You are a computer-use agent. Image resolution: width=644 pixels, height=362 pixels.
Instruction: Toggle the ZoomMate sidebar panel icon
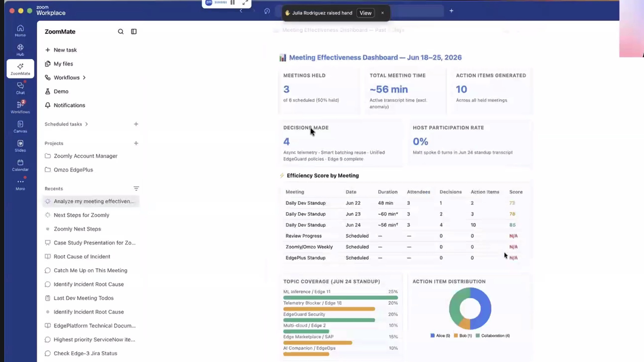point(134,32)
